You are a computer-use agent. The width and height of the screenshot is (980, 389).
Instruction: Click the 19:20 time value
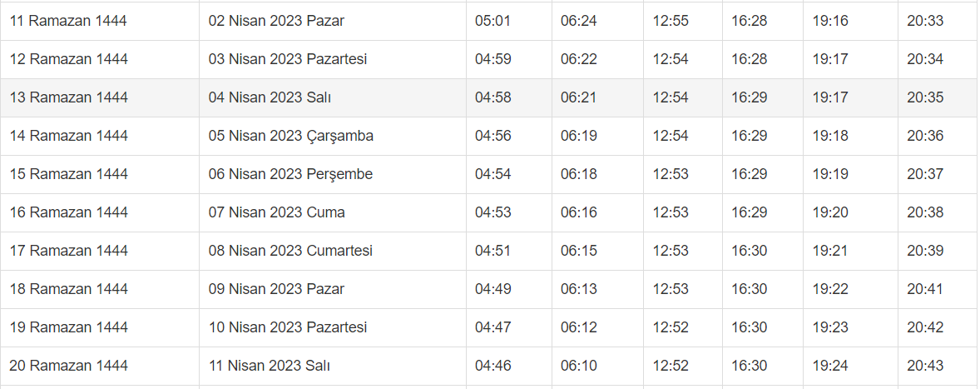pos(830,212)
